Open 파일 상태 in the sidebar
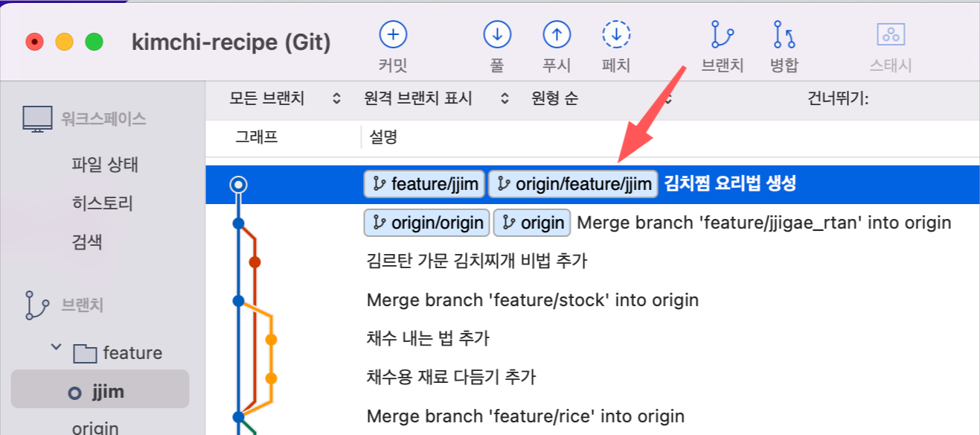Image resolution: width=980 pixels, height=435 pixels. coord(105,165)
